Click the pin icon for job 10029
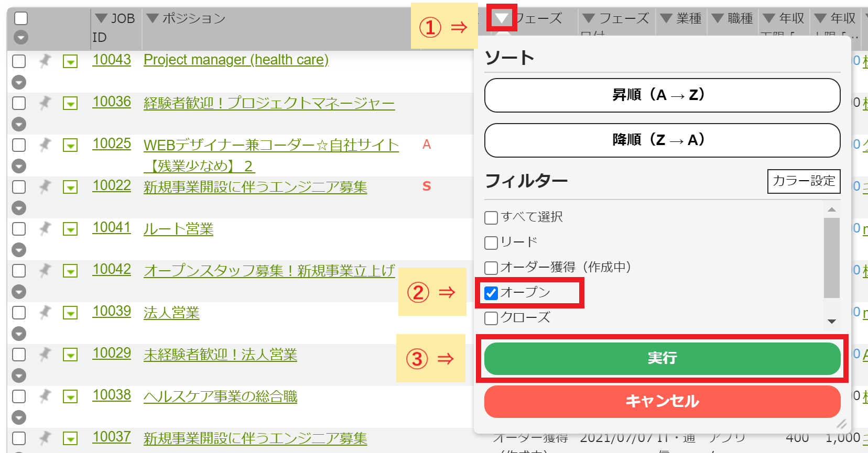The height and width of the screenshot is (453, 868). (45, 354)
